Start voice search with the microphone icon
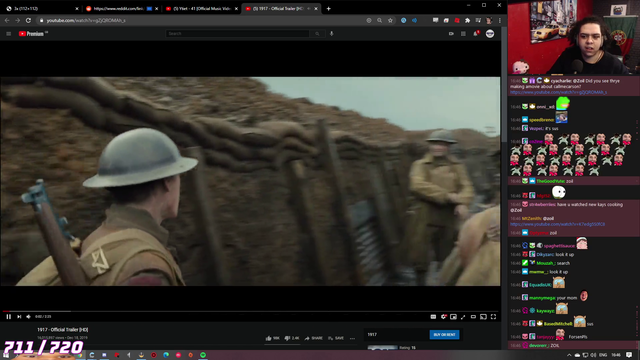This screenshot has width=640, height=360. point(331,34)
